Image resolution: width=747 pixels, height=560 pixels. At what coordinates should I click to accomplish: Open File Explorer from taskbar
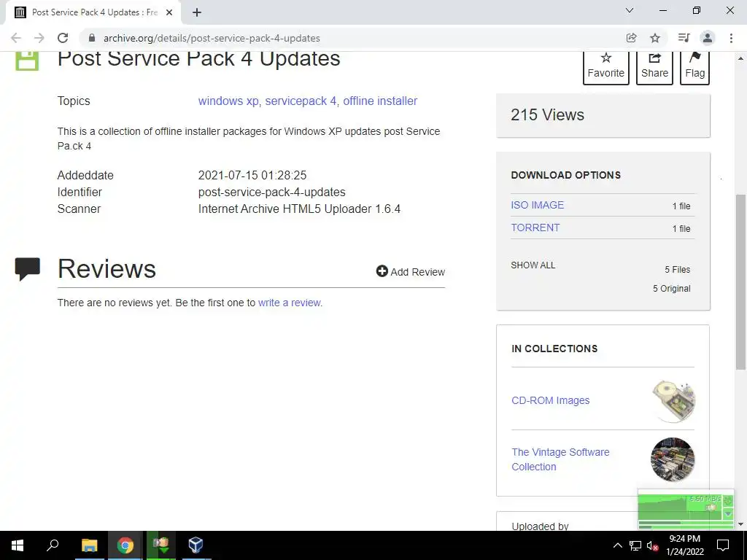(89, 545)
